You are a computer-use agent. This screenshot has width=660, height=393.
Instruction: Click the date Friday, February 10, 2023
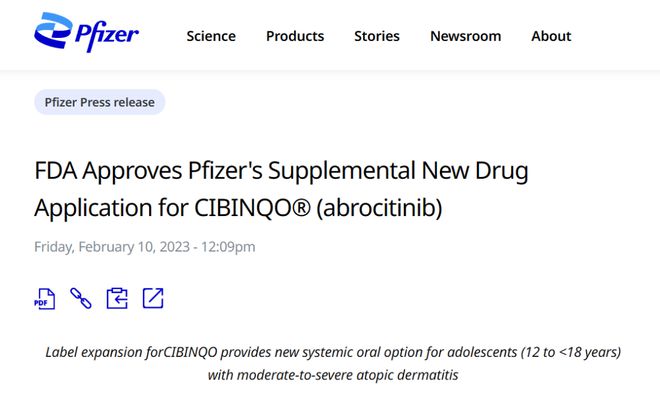[112, 247]
